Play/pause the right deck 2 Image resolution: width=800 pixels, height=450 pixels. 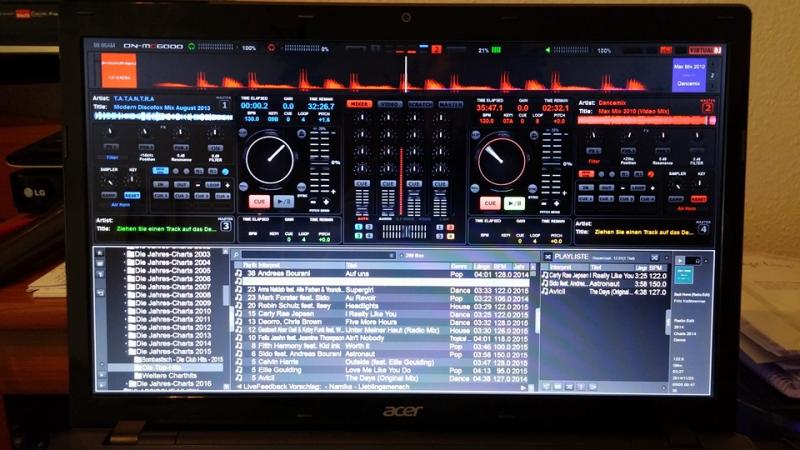(514, 203)
